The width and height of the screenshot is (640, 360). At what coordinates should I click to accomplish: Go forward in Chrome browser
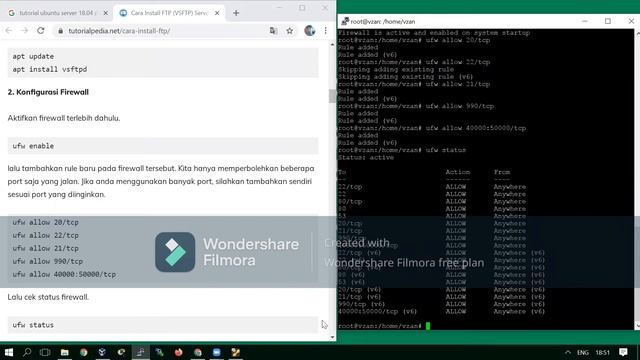point(24,31)
